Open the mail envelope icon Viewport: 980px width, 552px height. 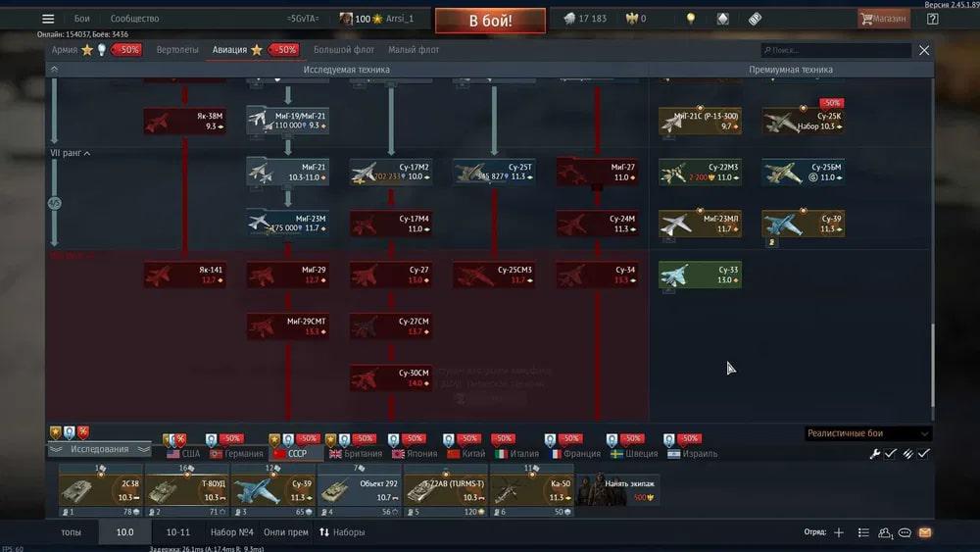coord(925,532)
